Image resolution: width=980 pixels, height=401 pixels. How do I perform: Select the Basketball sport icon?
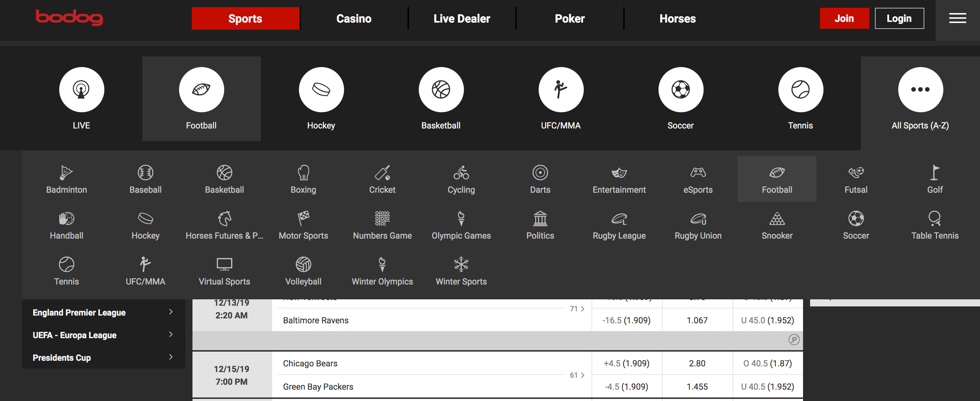441,90
